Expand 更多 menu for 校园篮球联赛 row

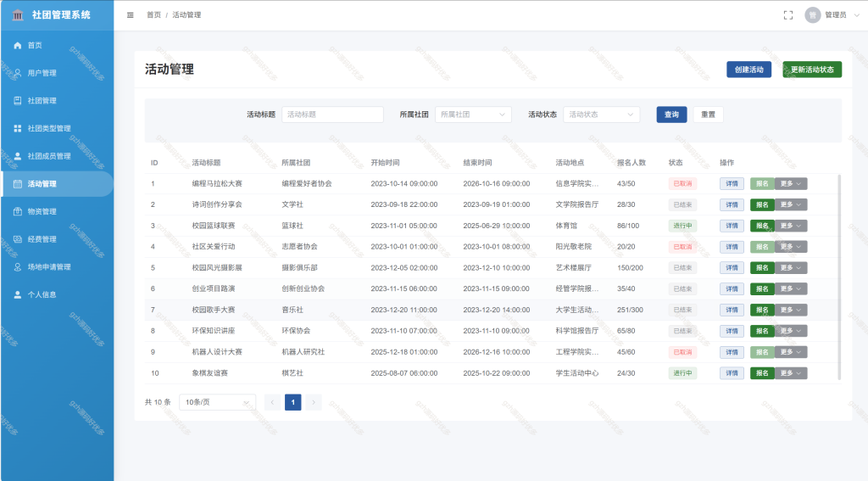(791, 227)
